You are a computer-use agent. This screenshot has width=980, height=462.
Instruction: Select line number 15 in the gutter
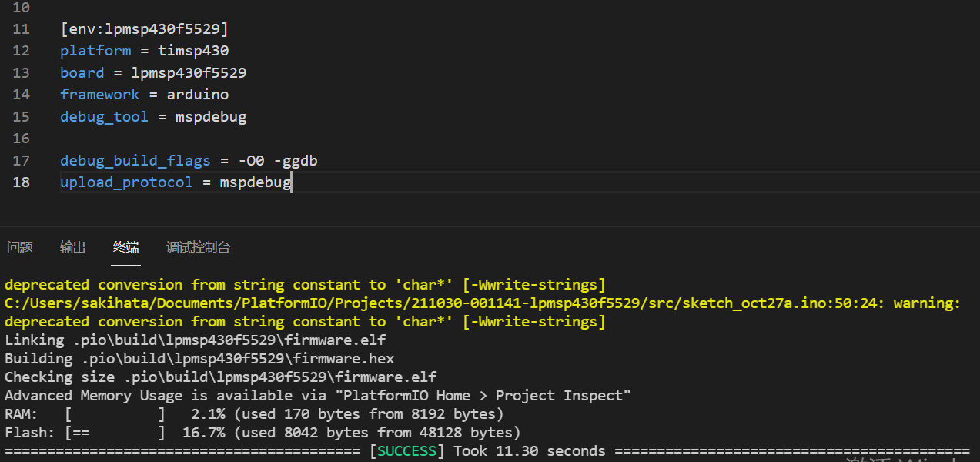click(x=21, y=117)
